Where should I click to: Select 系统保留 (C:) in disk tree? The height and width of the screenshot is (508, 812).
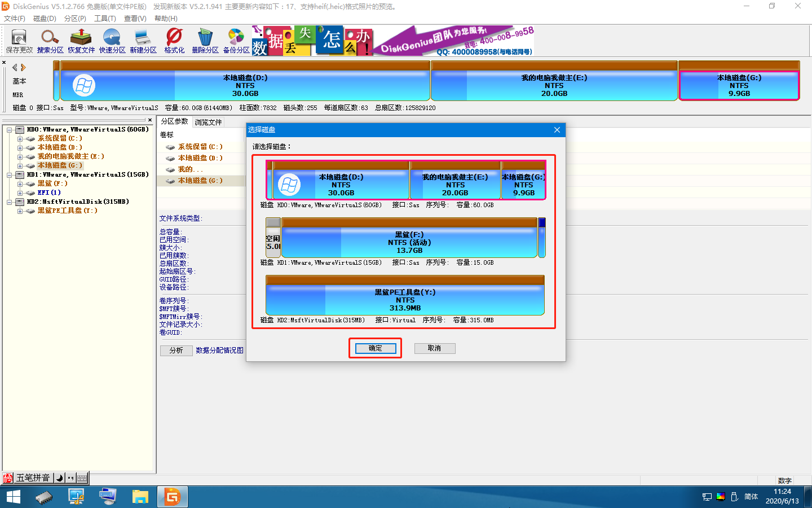60,138
